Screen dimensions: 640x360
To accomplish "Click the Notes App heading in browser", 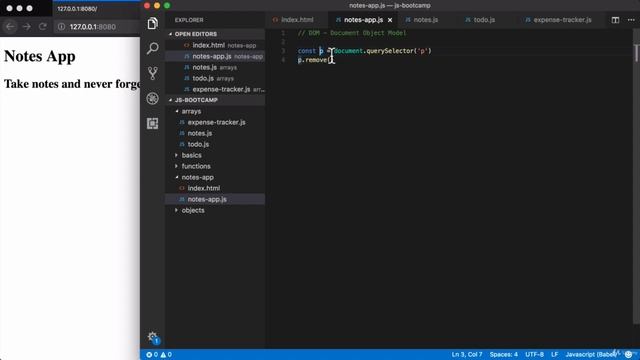I will pyautogui.click(x=40, y=56).
